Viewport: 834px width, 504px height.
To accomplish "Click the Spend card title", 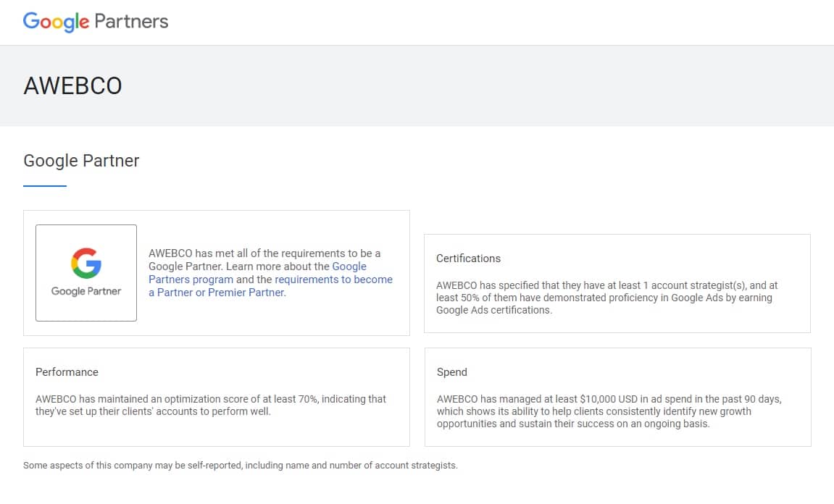I will (452, 372).
